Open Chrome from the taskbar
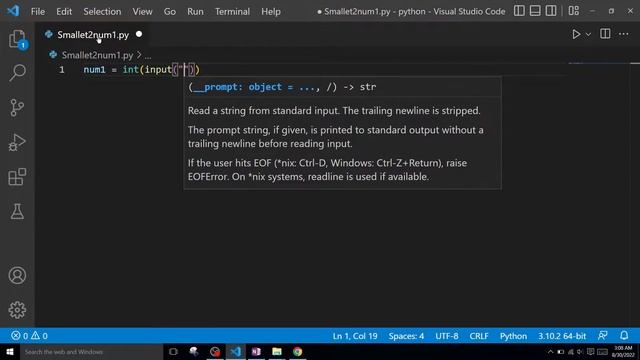This screenshot has width=640, height=360. (298, 352)
